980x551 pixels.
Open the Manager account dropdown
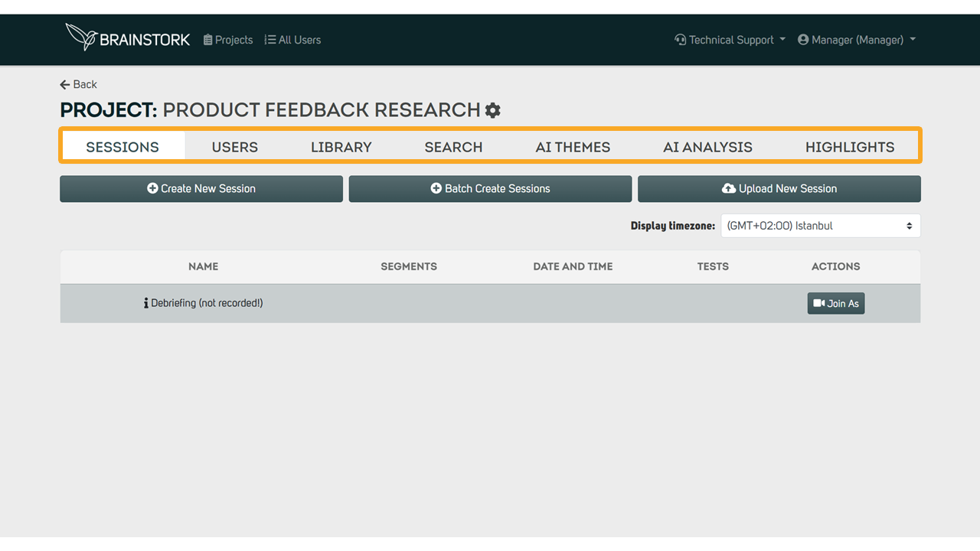[856, 40]
